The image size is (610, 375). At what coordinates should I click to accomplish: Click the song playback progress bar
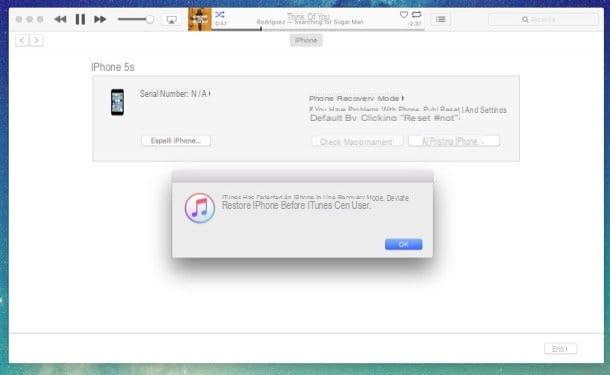coord(318,29)
